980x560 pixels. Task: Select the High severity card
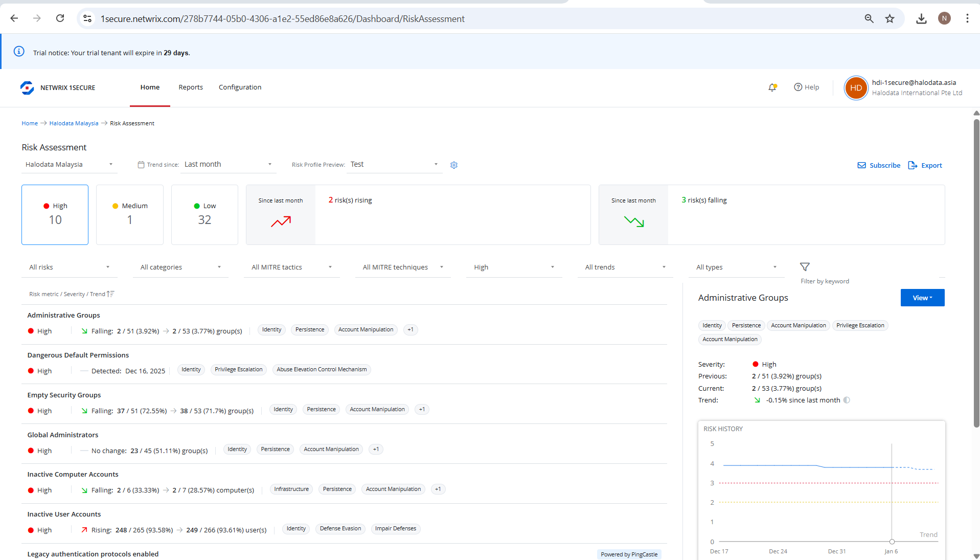(x=55, y=215)
